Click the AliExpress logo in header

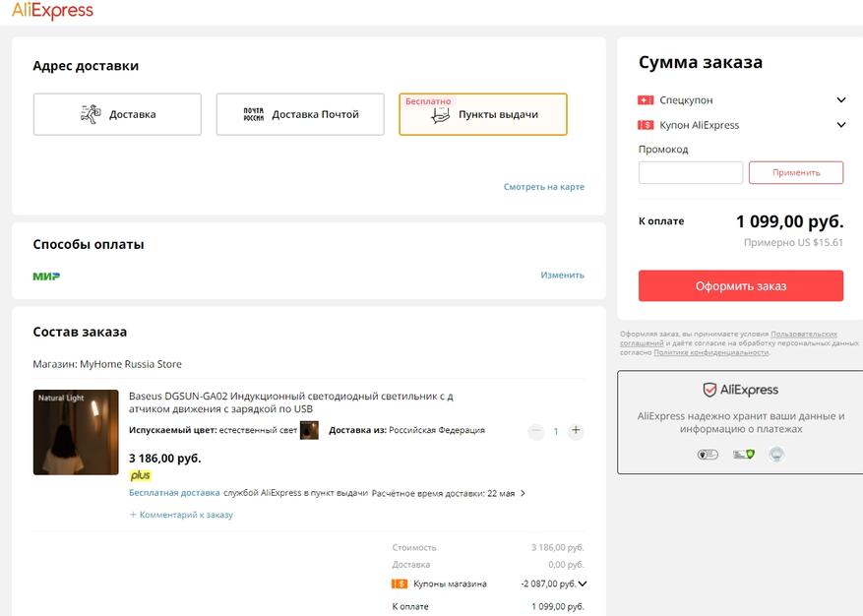pyautogui.click(x=53, y=12)
